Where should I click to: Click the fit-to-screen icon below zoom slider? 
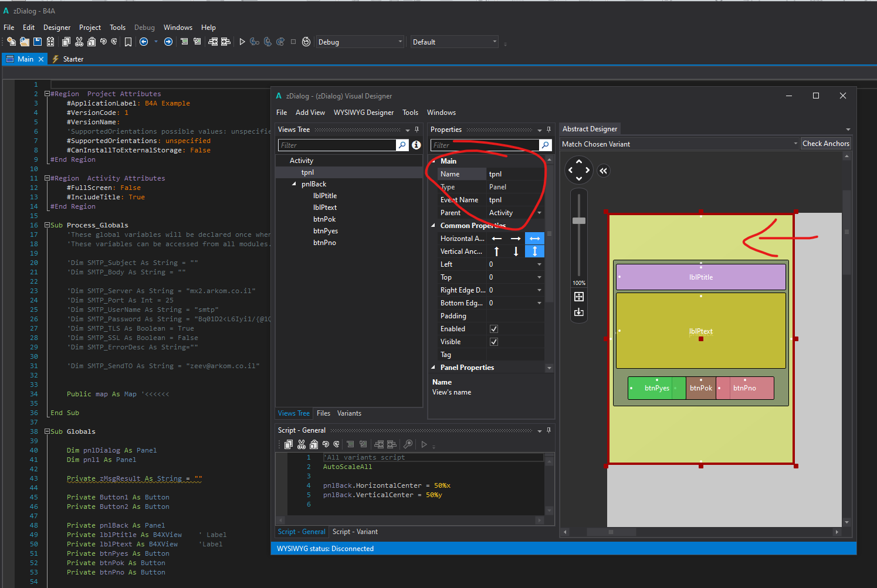579,297
